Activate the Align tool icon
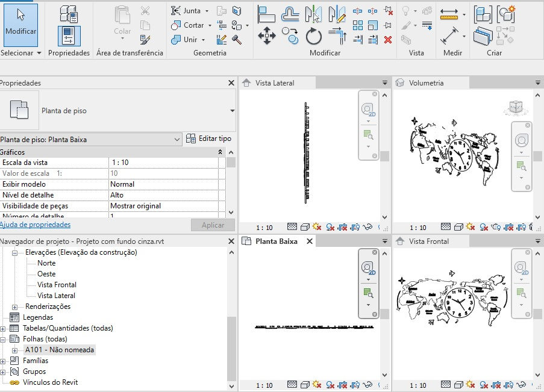This screenshot has height=392, width=544. (x=266, y=14)
